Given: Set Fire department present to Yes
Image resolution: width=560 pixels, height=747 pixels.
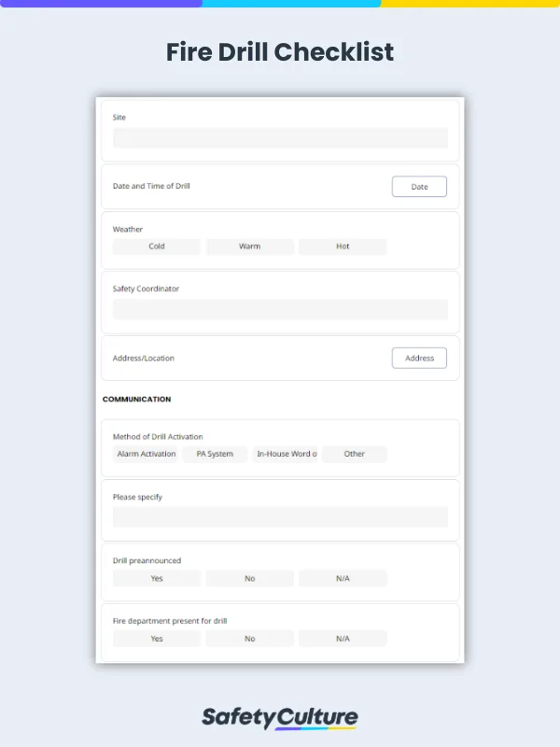Looking at the screenshot, I should (x=157, y=639).
